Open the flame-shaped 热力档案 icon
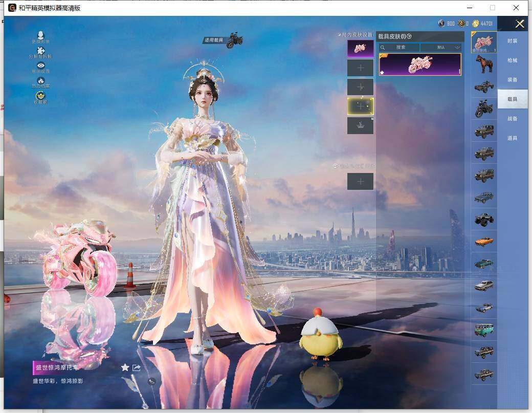This screenshot has height=413, width=532. [41, 80]
